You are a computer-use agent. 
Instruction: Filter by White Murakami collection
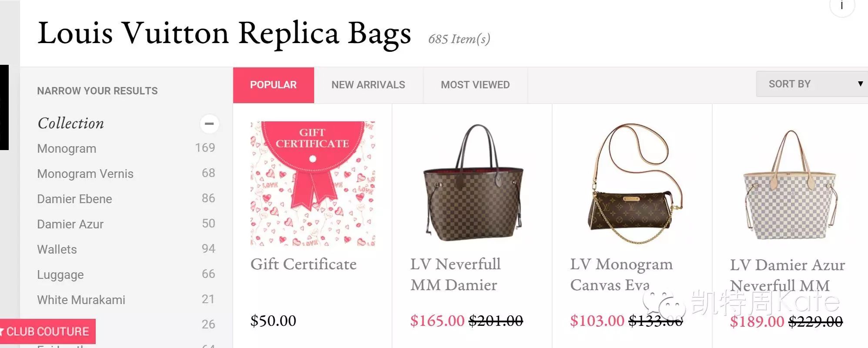[x=81, y=300]
